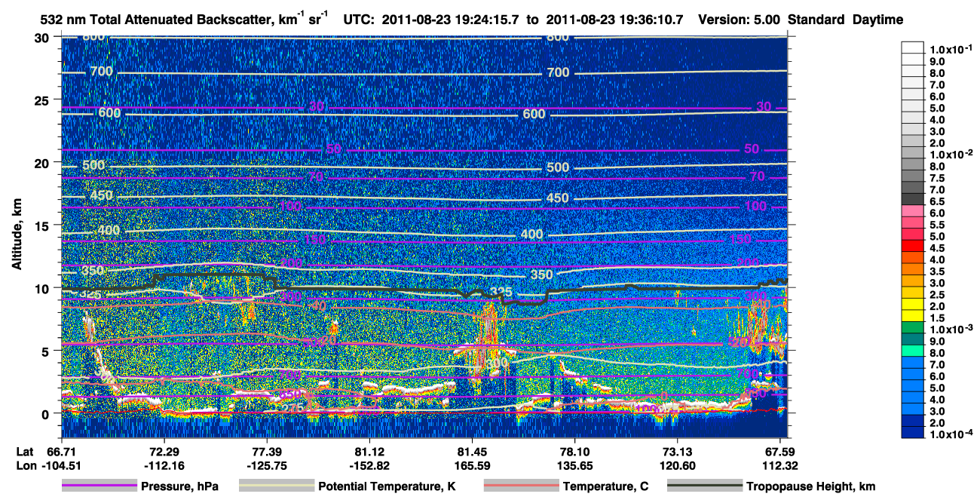980x503 pixels.
Task: Click the color bar label 1.0x10-3
Action: tap(951, 329)
